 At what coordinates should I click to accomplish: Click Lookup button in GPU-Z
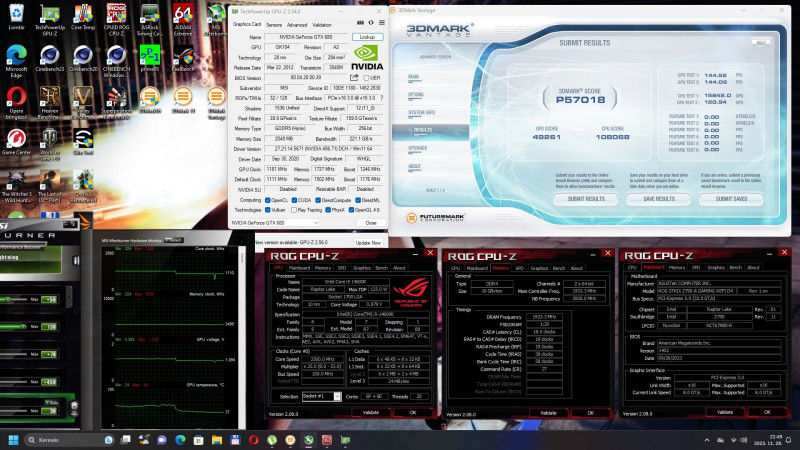point(367,37)
